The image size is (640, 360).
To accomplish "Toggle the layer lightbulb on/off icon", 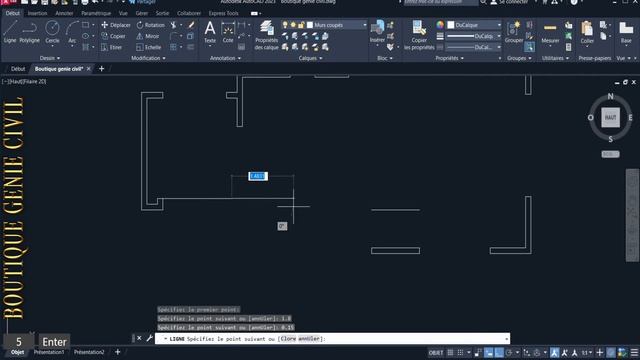I will pyautogui.click(x=285, y=25).
